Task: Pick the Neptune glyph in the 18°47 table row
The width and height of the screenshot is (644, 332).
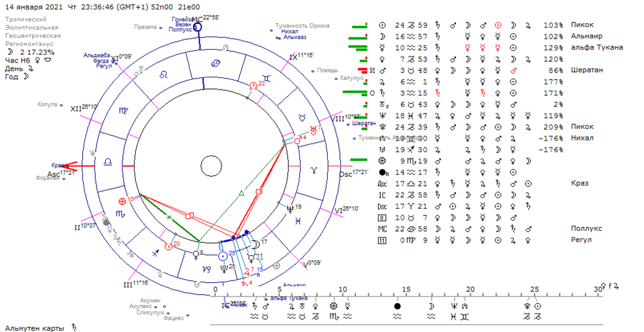Action: pyautogui.click(x=382, y=116)
